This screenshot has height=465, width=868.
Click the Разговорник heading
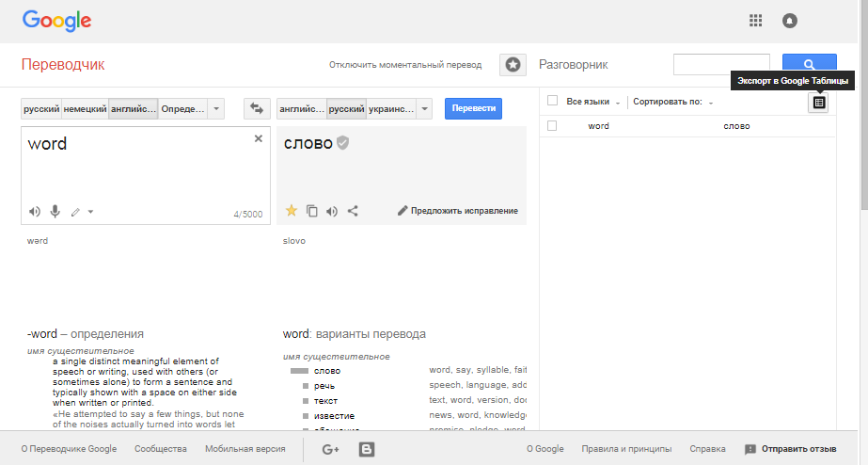point(574,65)
